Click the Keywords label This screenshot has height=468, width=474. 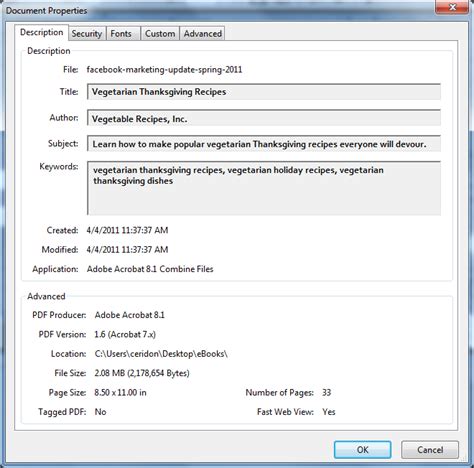pos(59,166)
